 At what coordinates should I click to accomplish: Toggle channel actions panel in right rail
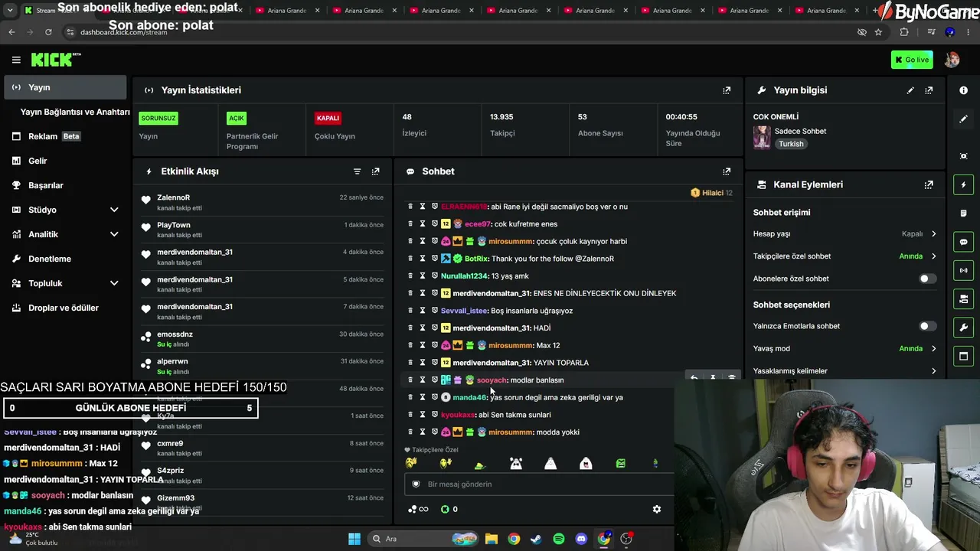tap(963, 298)
